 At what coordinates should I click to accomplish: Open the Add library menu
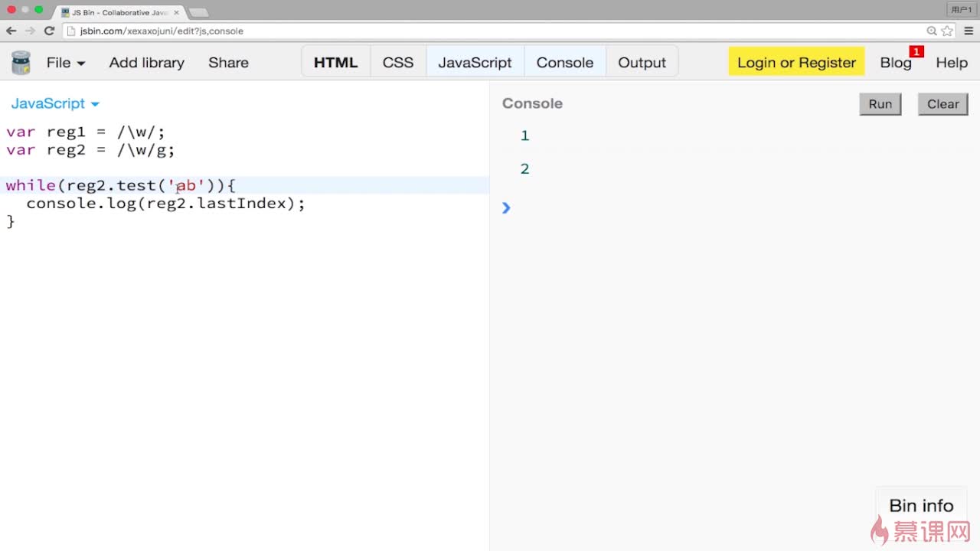(x=146, y=63)
